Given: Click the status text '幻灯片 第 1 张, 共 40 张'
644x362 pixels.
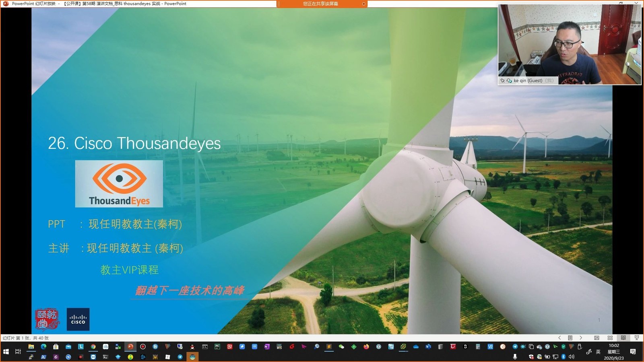Looking at the screenshot, I should pos(26,338).
